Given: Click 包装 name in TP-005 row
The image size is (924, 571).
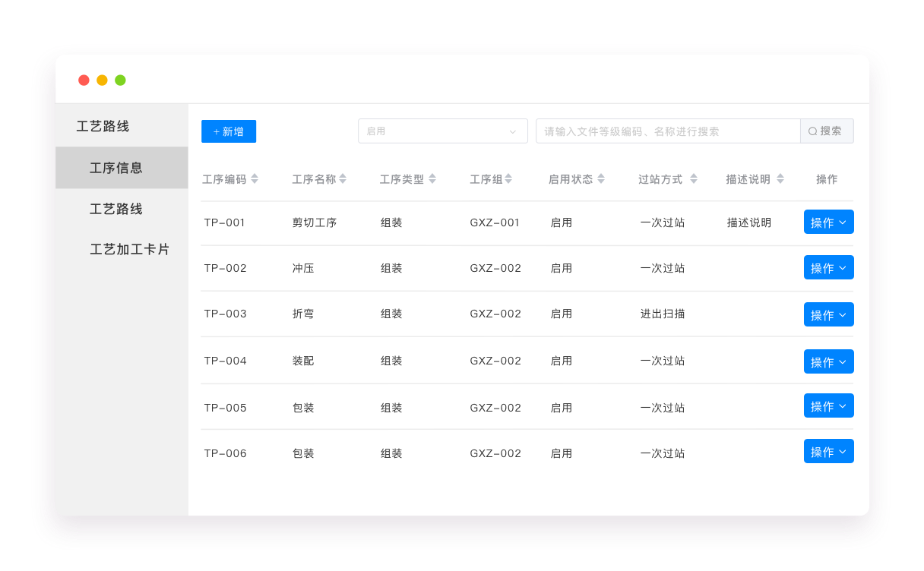Looking at the screenshot, I should click(303, 408).
